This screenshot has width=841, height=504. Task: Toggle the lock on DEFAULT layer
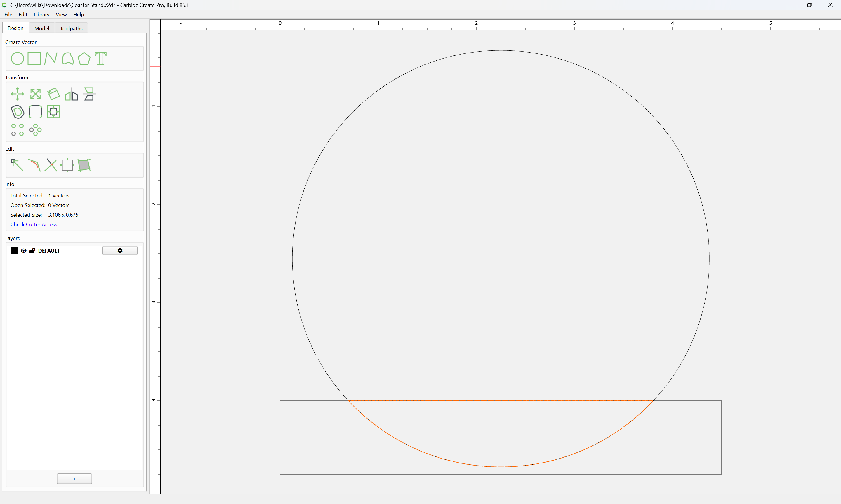[32, 251]
